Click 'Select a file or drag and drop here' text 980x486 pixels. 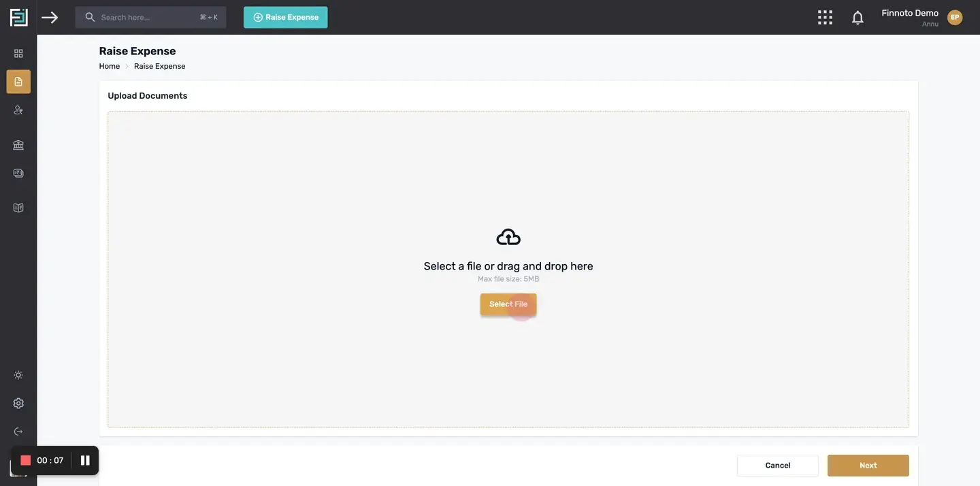[x=508, y=266]
